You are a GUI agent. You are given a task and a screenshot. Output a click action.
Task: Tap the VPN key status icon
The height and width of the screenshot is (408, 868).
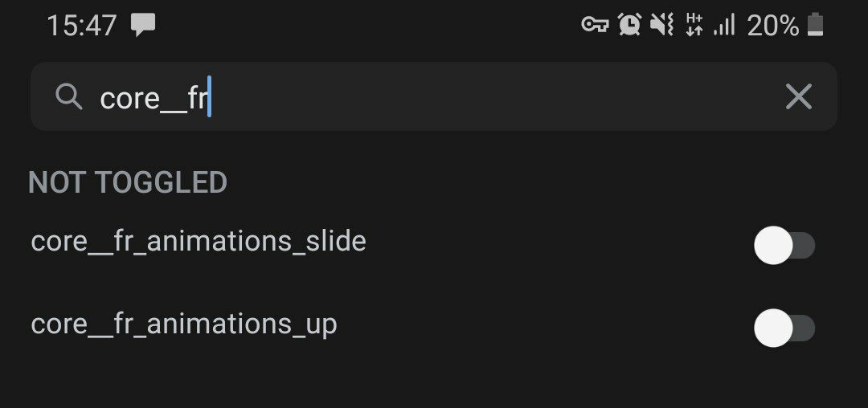coord(595,25)
